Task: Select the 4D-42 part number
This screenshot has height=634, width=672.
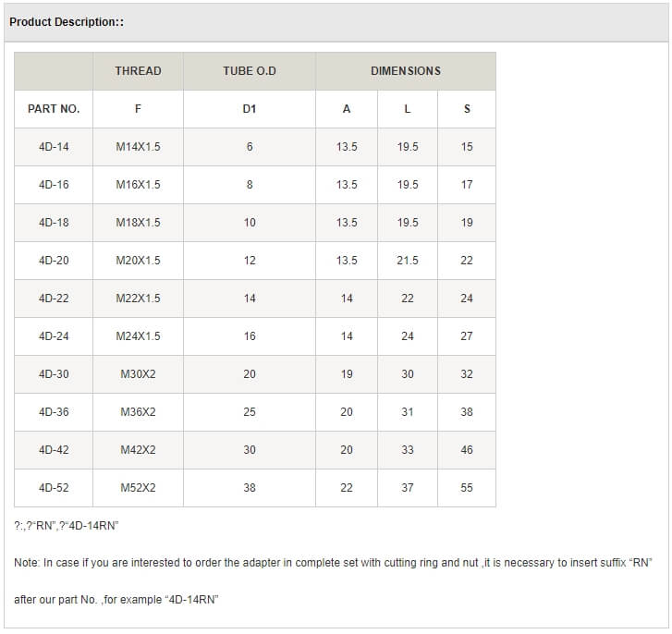Action: (x=54, y=450)
